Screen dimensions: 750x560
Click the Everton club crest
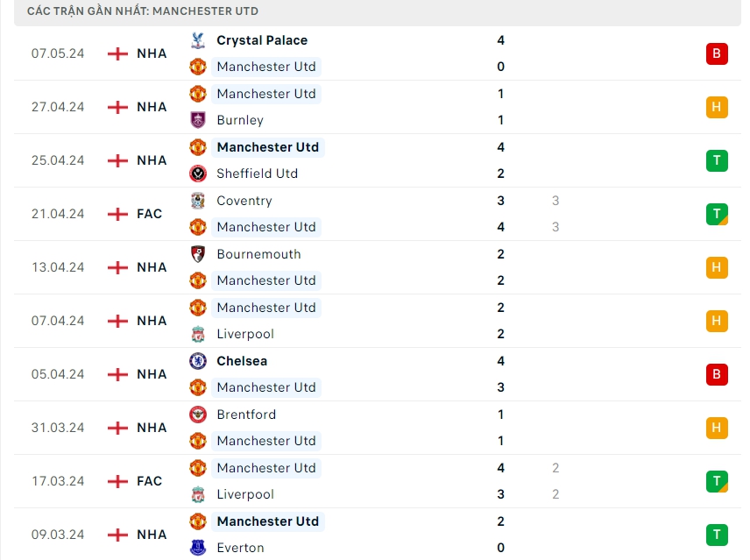pyautogui.click(x=198, y=548)
